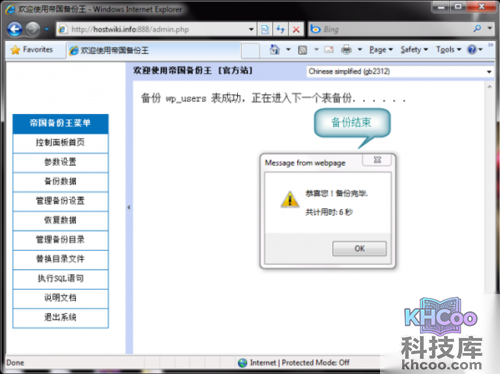Viewport: 500px width, 374px height.
Task: Click the warning triangle icon in dialog
Action: coord(290,199)
